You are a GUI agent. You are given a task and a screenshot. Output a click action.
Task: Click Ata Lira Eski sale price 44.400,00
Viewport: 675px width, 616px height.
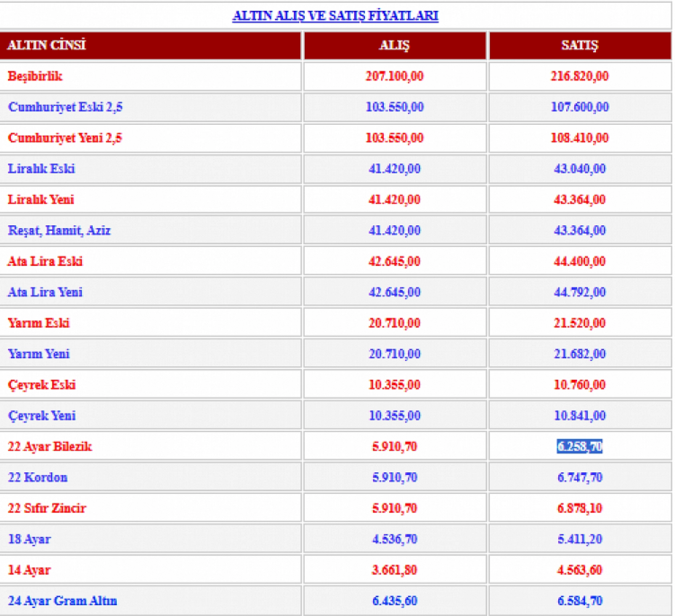(x=579, y=261)
